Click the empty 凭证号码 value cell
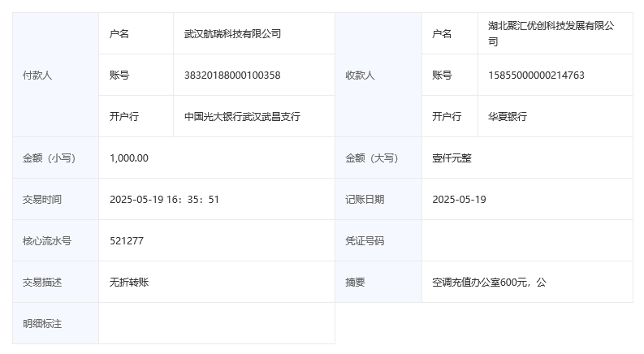Image resolution: width=644 pixels, height=354 pixels. 526,241
